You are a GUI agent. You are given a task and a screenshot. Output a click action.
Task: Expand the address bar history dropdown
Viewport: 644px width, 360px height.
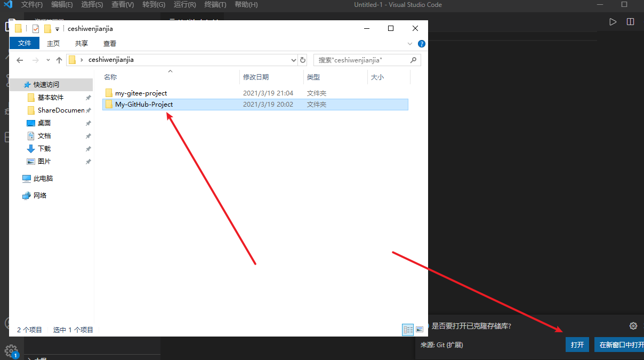point(293,60)
